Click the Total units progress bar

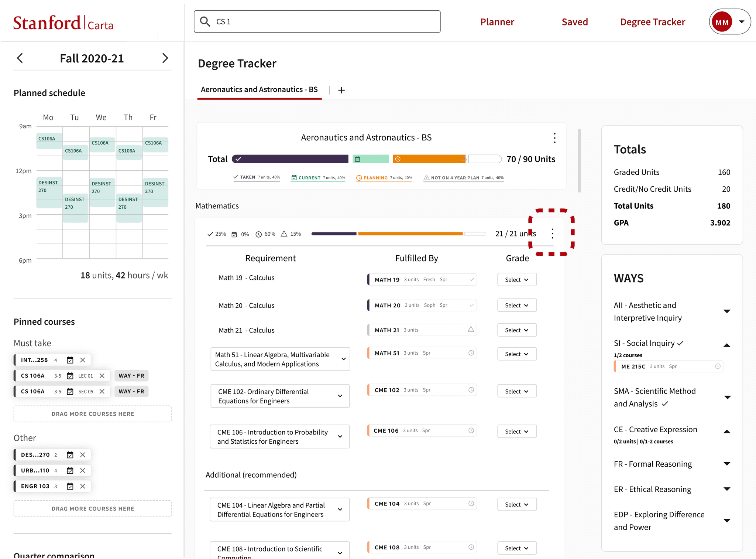tap(366, 159)
